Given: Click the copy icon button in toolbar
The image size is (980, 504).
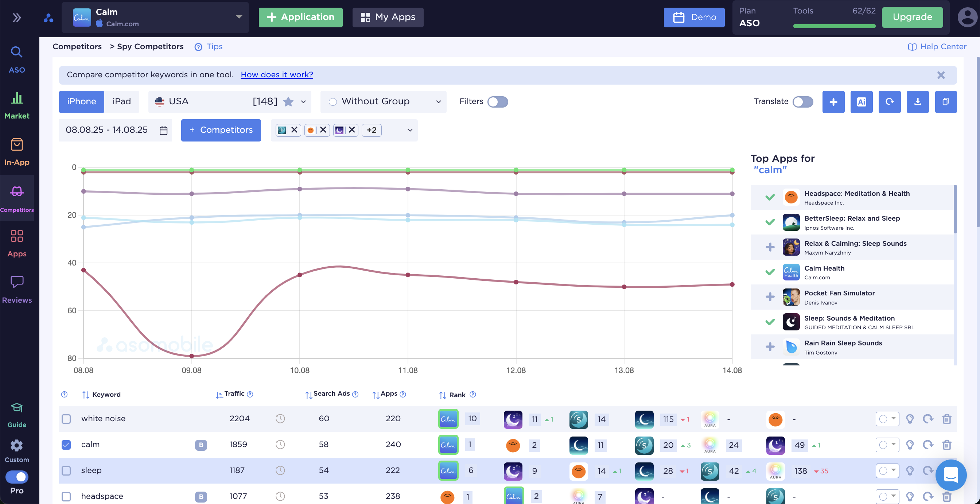Looking at the screenshot, I should pyautogui.click(x=946, y=102).
